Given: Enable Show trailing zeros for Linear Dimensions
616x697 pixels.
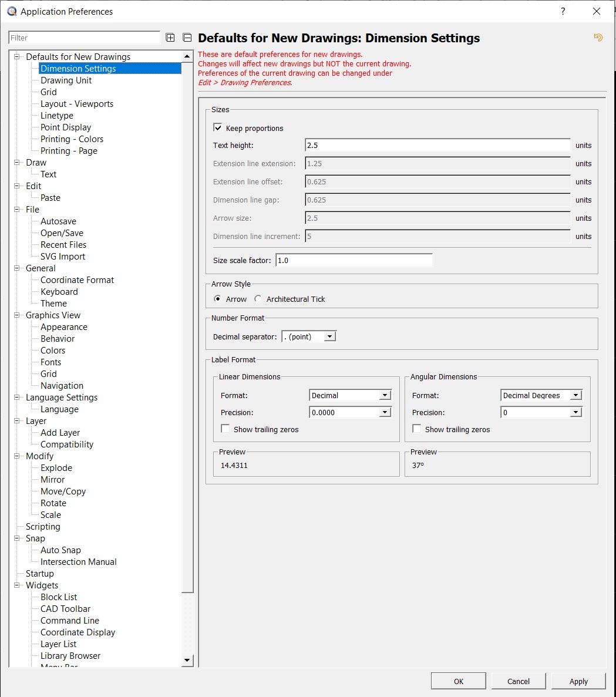Looking at the screenshot, I should click(x=225, y=429).
